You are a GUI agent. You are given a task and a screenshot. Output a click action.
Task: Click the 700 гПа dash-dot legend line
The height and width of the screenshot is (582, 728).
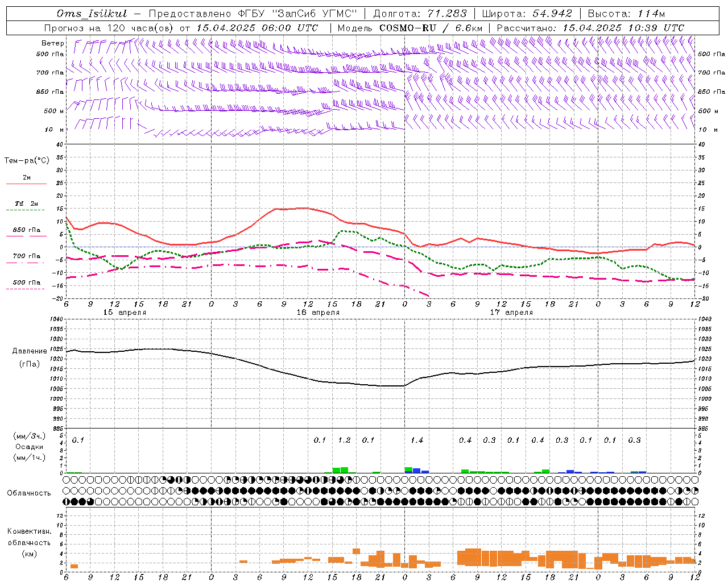tap(26, 263)
